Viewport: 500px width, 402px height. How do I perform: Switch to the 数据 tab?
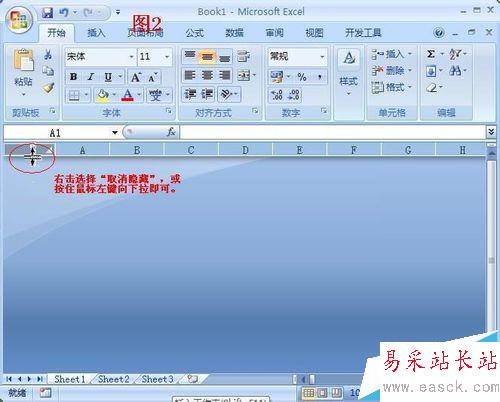click(235, 33)
